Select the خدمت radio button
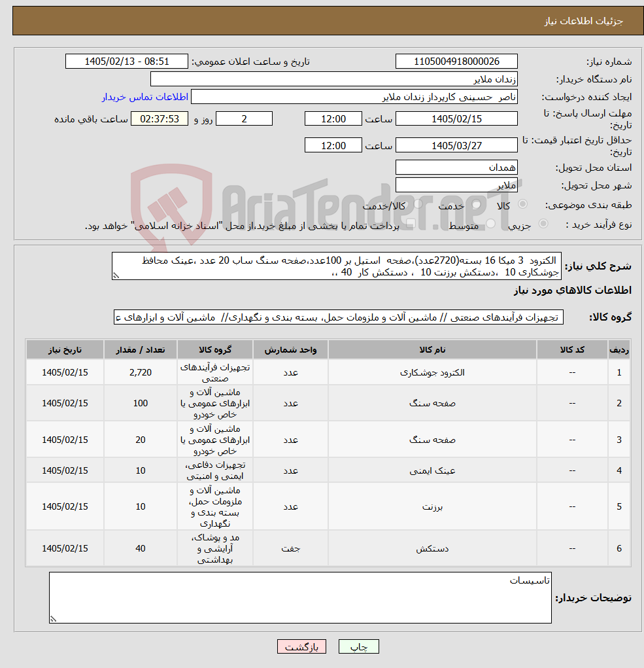Viewport: 644px width, 668px height. pyautogui.click(x=476, y=205)
